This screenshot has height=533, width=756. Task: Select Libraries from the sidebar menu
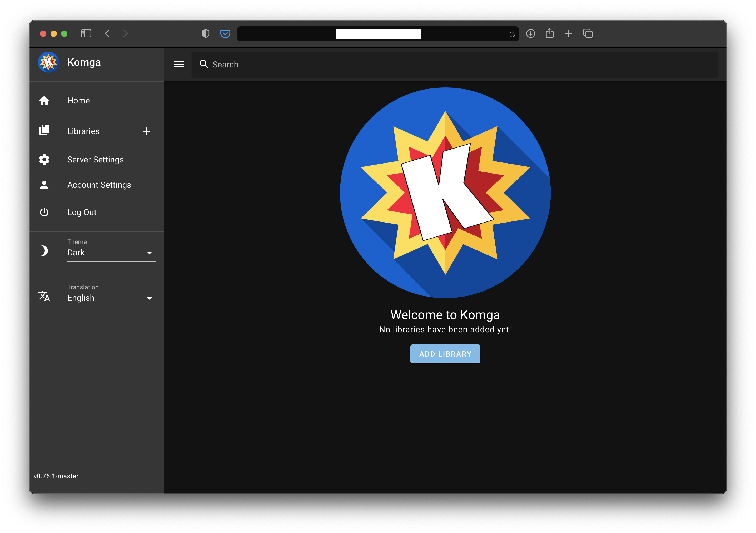coord(83,130)
